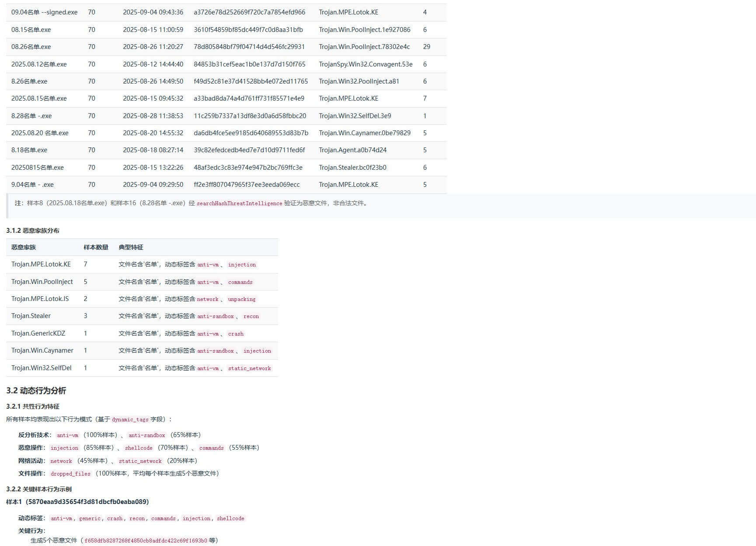The image size is (756, 546).
Task: Click the dropped_files code span under 文件操作
Action: pos(70,473)
